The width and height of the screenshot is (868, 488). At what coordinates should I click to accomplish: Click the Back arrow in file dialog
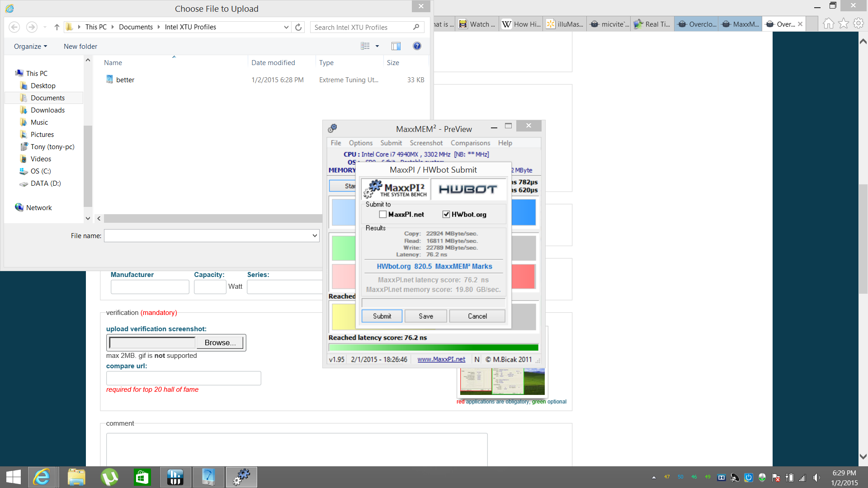14,27
